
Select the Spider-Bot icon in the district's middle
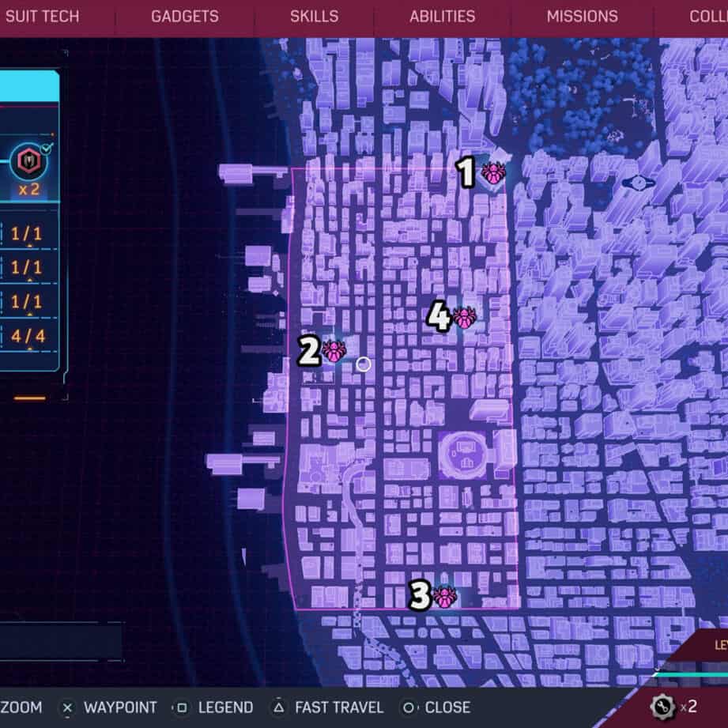tap(465, 318)
